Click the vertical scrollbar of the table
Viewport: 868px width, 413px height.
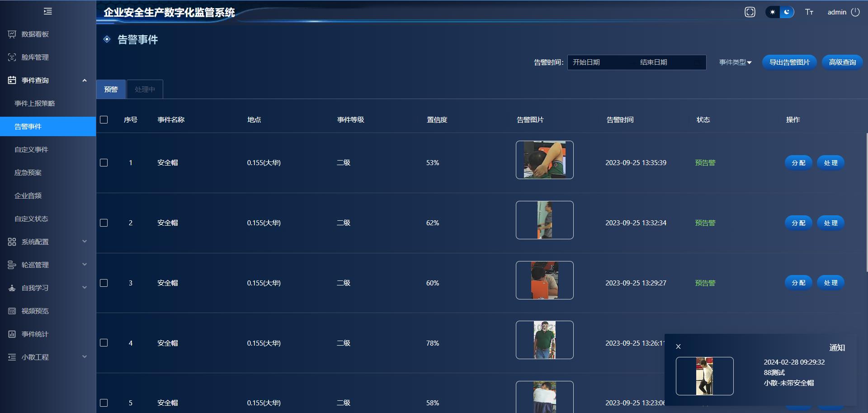(867, 202)
